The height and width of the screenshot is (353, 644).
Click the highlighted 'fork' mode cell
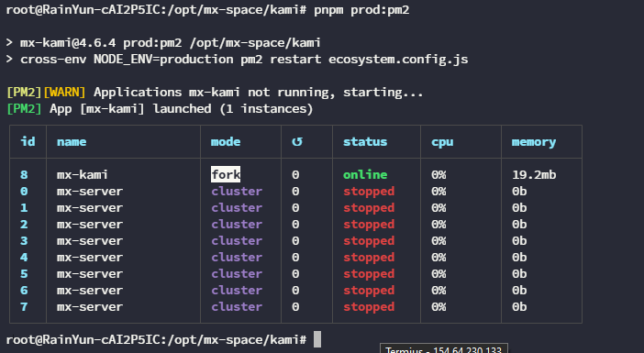226,174
